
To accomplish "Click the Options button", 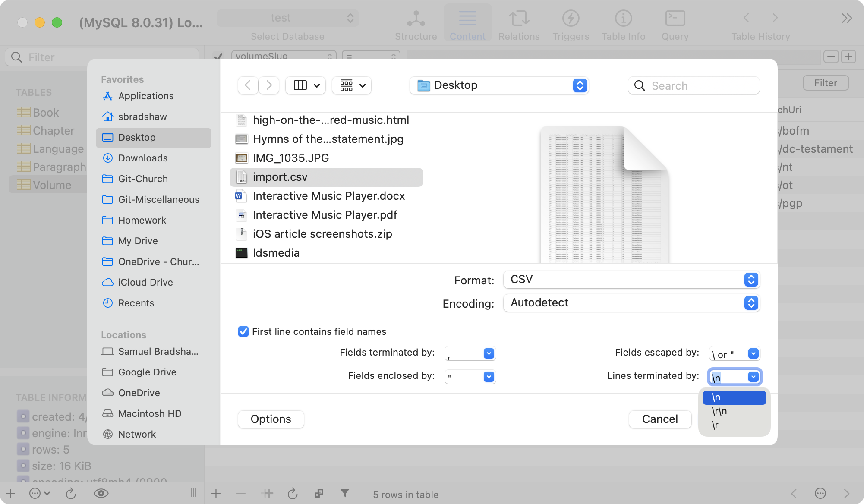I will (271, 419).
